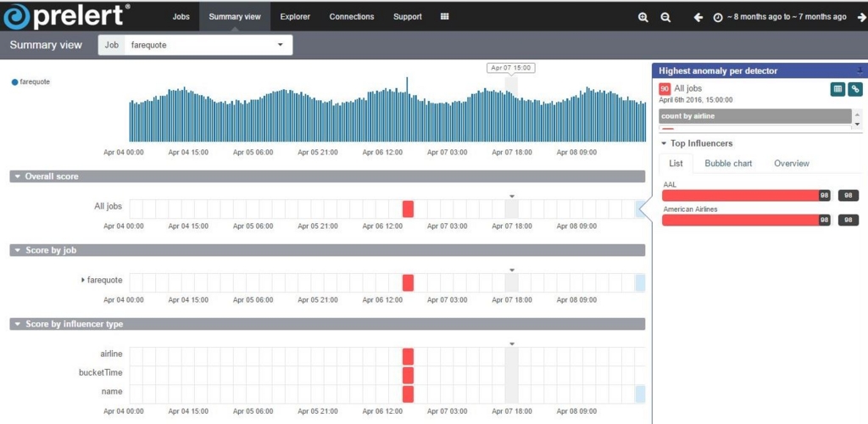This screenshot has height=424, width=868.
Task: Click the red anomaly cell in bucketTime row
Action: (x=408, y=375)
